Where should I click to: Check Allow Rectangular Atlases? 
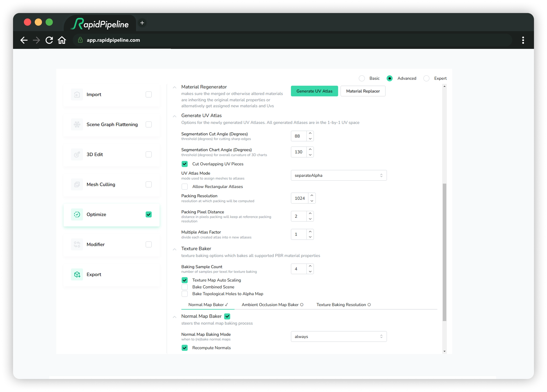(x=185, y=187)
